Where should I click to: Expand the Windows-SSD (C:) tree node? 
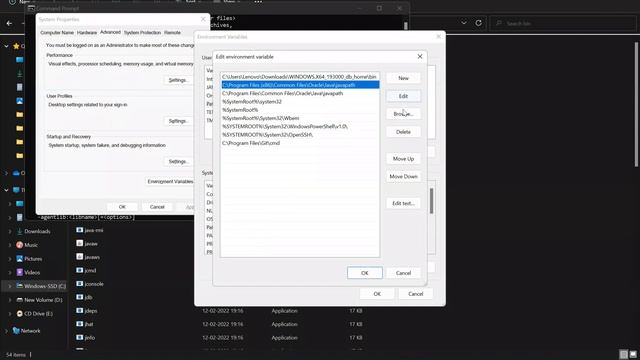click(x=10, y=286)
